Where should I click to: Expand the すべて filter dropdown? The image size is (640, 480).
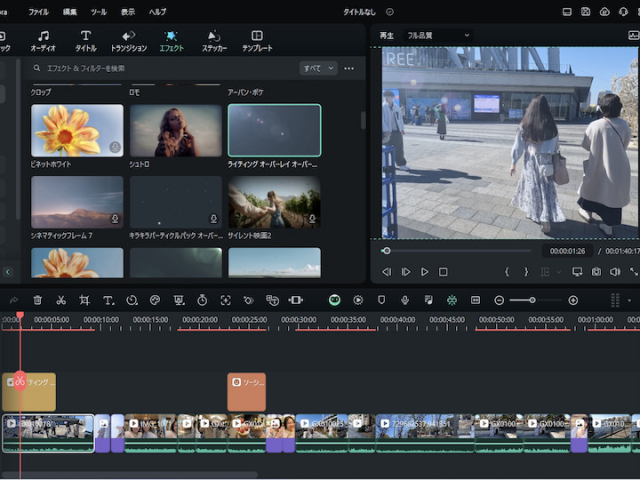(318, 68)
